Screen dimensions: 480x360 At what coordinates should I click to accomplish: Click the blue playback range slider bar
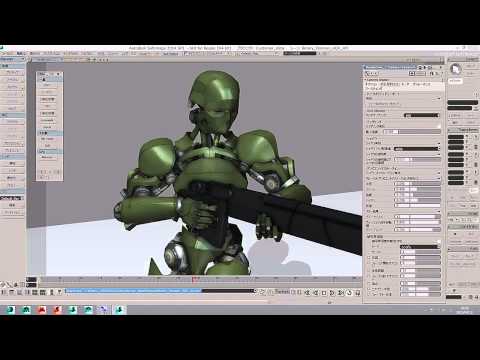click(x=133, y=291)
